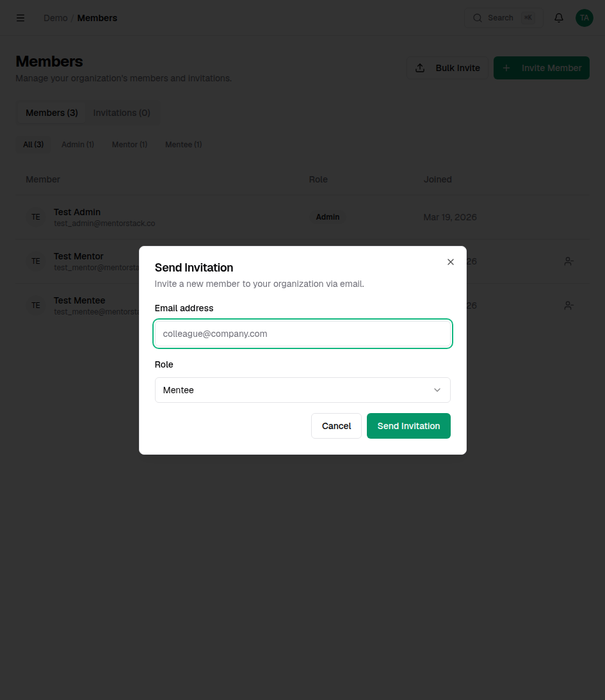Dismiss the Send Invitation dialog with the X

pos(450,261)
